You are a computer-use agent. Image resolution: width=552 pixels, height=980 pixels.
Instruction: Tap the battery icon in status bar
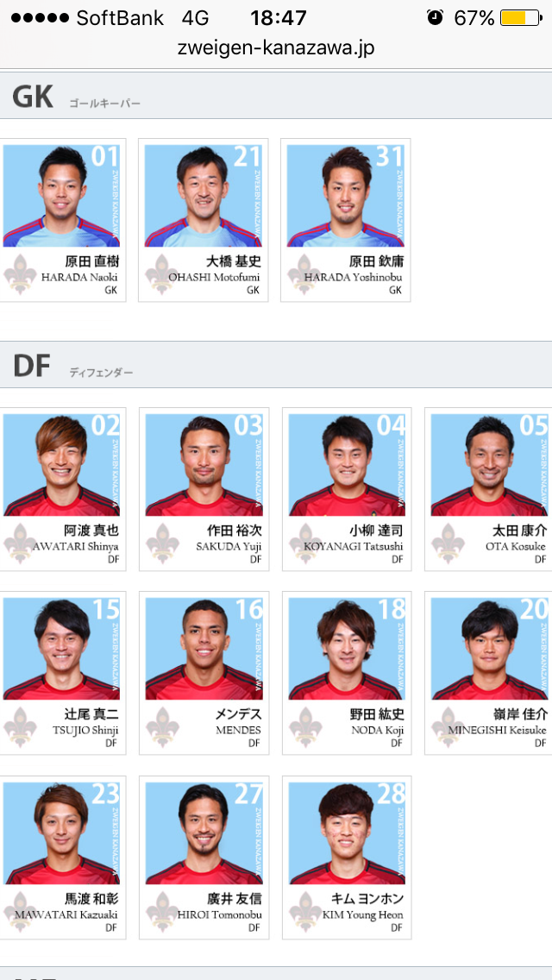point(521,17)
